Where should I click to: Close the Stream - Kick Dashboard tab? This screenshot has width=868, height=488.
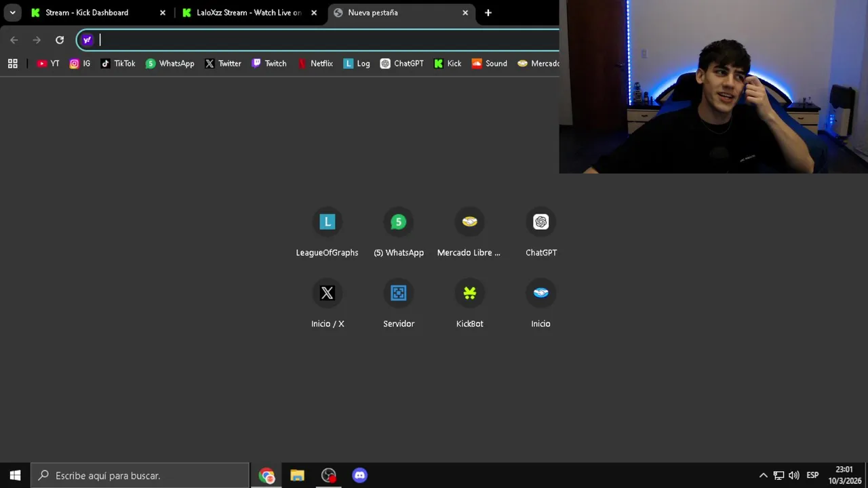[x=162, y=12]
